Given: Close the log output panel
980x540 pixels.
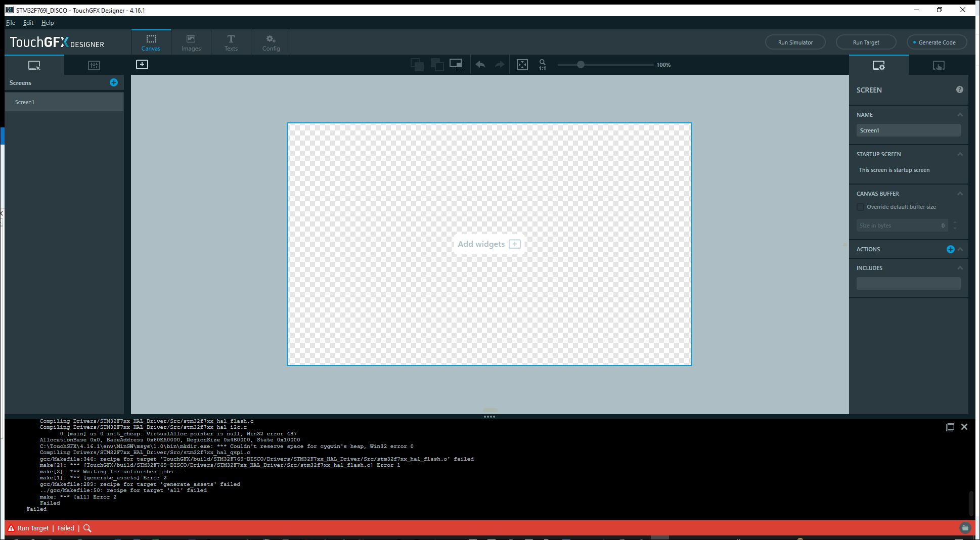Looking at the screenshot, I should pos(964,427).
